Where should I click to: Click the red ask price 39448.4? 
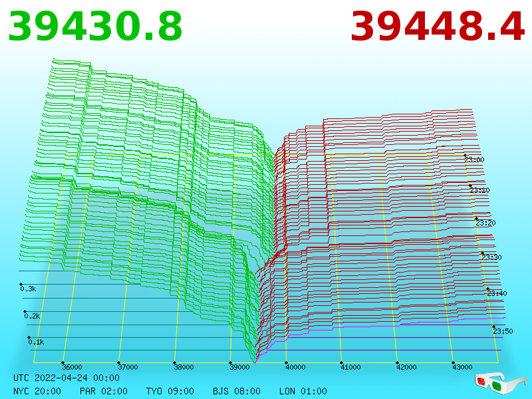click(438, 27)
